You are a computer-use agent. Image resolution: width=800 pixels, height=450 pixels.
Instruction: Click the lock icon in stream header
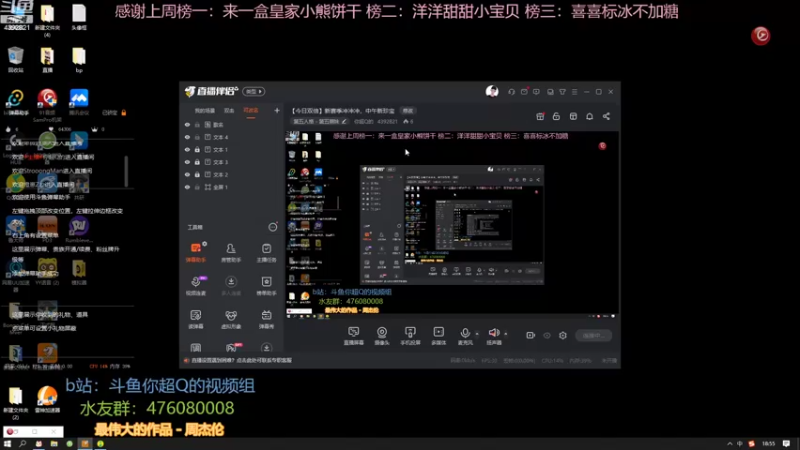556,116
